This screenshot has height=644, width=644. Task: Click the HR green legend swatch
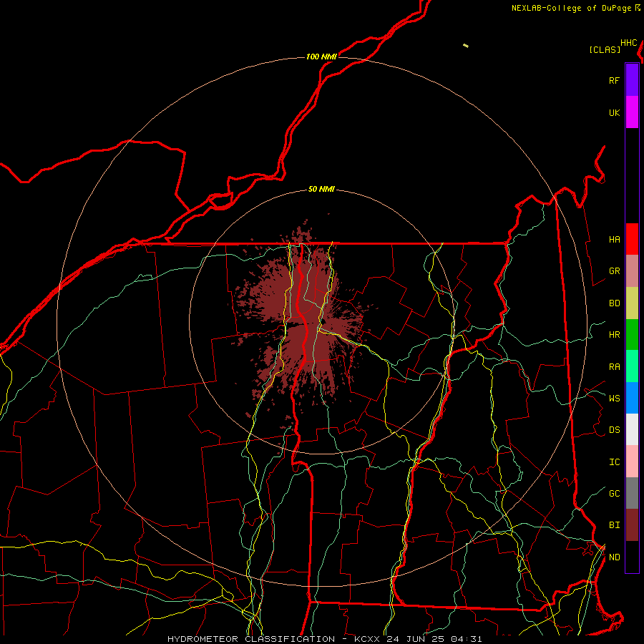pos(632,335)
